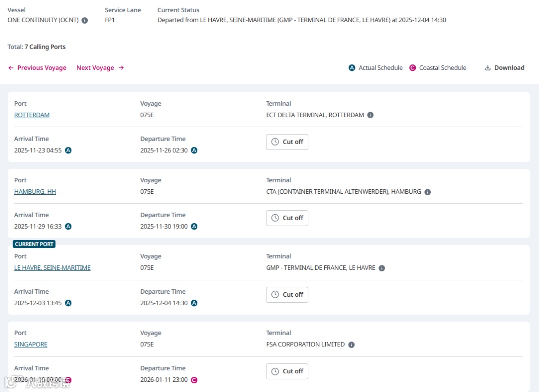Show Cut off times for Hamburg
Image resolution: width=539 pixels, height=392 pixels.
point(287,218)
